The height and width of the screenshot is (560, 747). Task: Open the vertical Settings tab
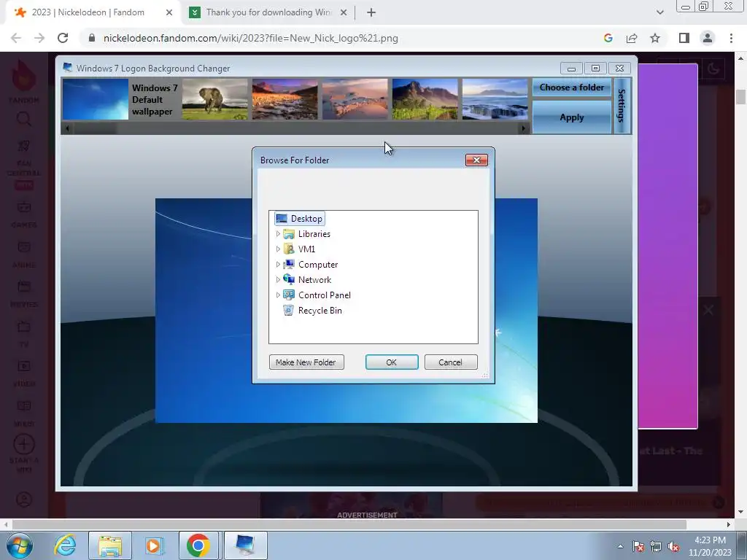(622, 106)
